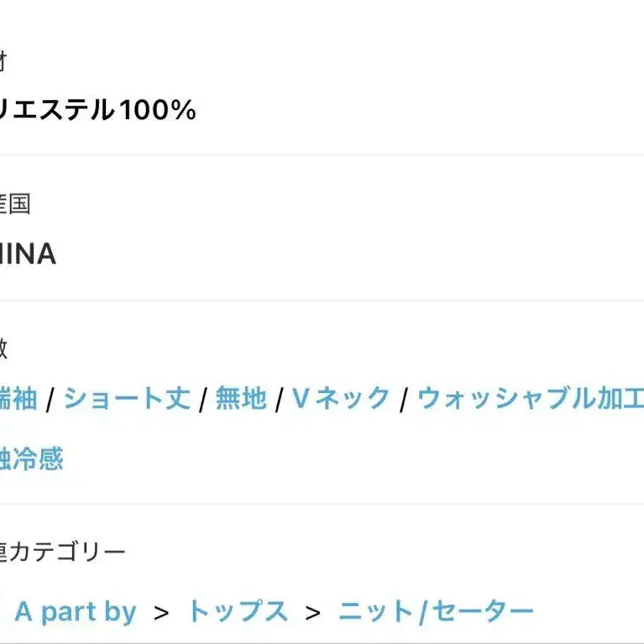This screenshot has width=644, height=644.
Task: Click the 生産国 section label
Action: [15, 204]
